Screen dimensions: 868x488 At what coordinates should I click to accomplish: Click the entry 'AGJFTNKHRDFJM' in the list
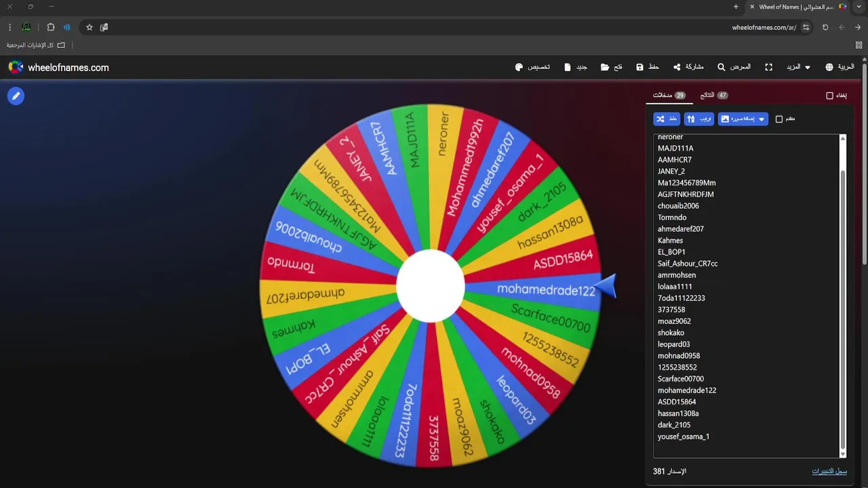[686, 195]
